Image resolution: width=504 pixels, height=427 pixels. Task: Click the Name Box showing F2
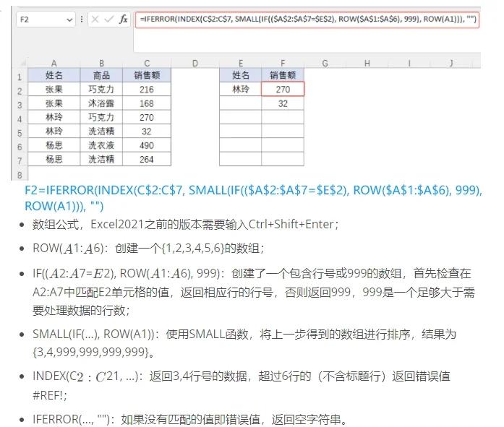pos(46,20)
